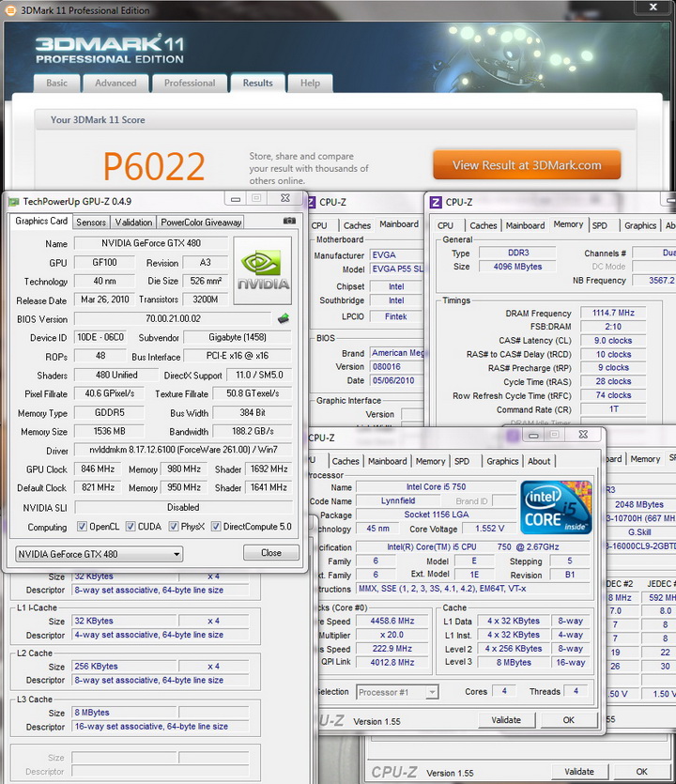Click View Result at 3DMark.com button
The width and height of the screenshot is (676, 784).
527,165
